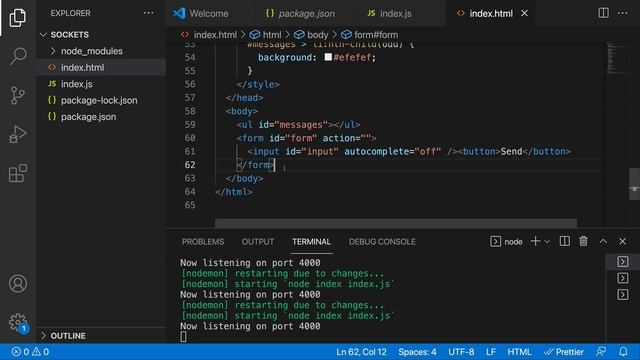Open editor more actions ellipsis
Image resolution: width=640 pixels, height=360 pixels.
pos(622,13)
